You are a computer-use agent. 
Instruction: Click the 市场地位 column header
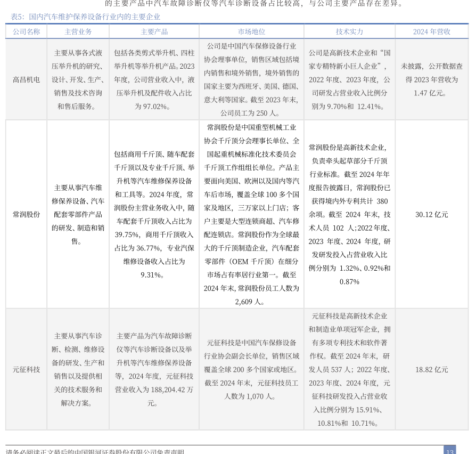pos(251,31)
